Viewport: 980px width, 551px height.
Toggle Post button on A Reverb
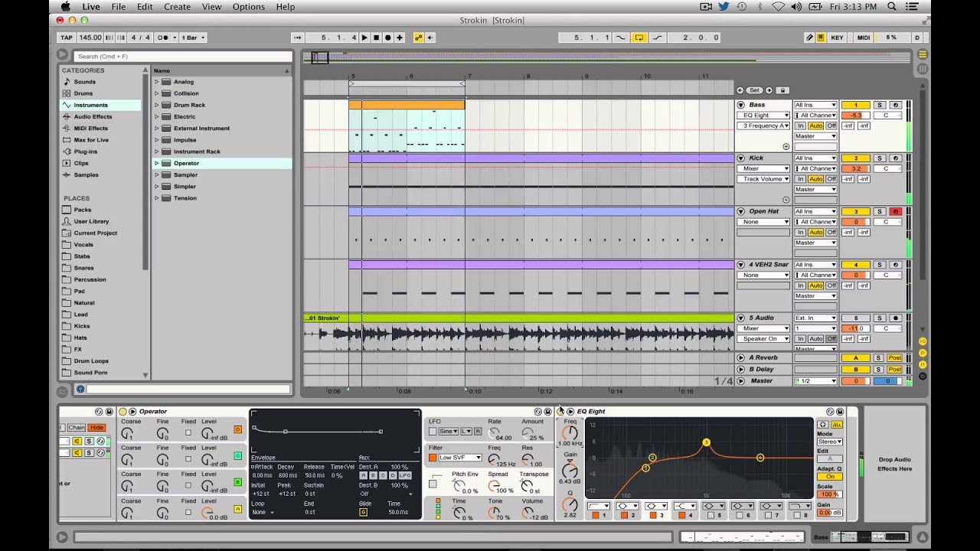tap(894, 358)
